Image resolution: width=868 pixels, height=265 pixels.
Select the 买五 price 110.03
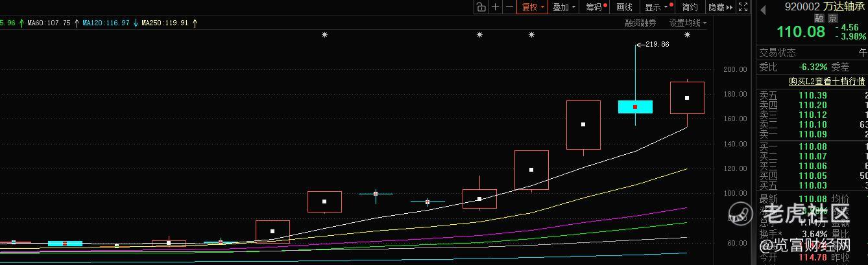[812, 185]
